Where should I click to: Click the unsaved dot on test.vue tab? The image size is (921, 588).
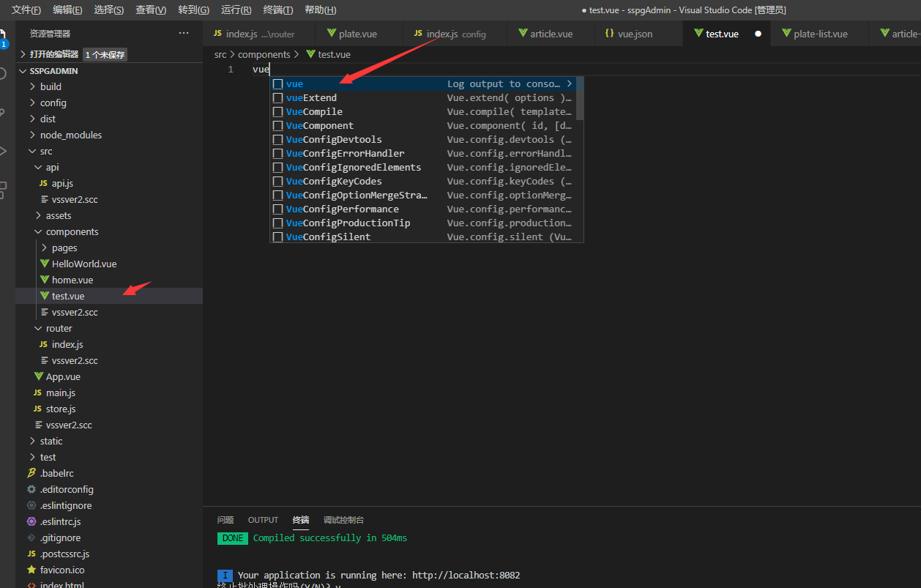point(758,34)
